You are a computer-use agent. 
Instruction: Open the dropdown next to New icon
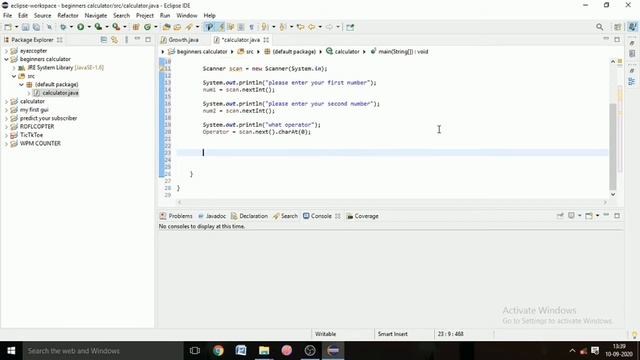tap(16, 27)
